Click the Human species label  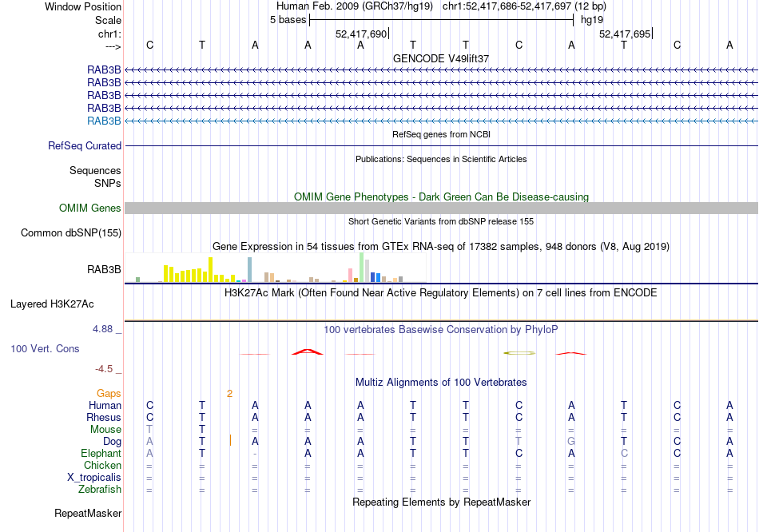coord(105,406)
